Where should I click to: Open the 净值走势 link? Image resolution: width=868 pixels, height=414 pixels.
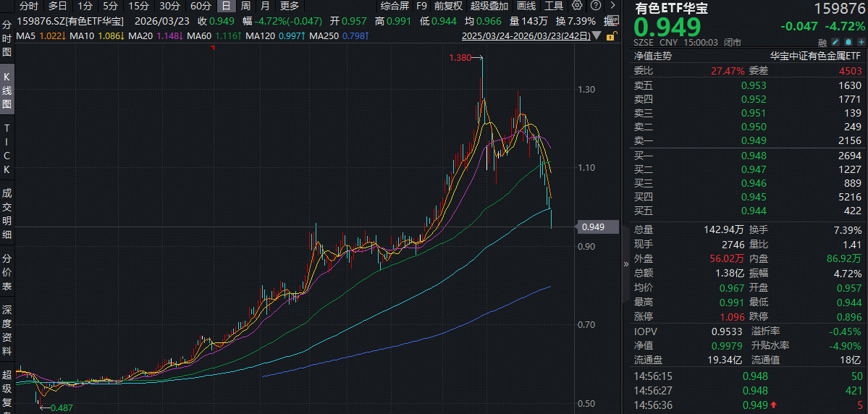(653, 56)
